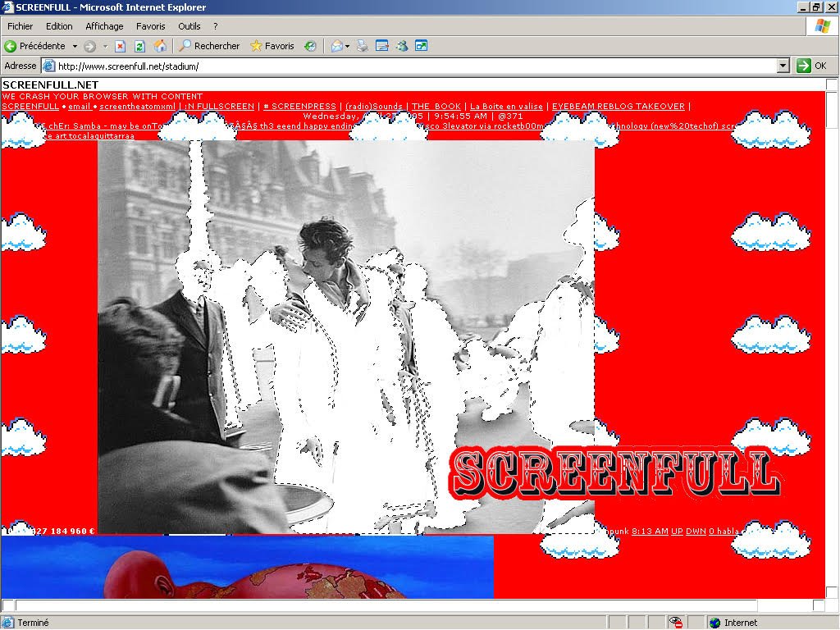Click the '9:54:55 AM' timestamp text

click(x=460, y=116)
